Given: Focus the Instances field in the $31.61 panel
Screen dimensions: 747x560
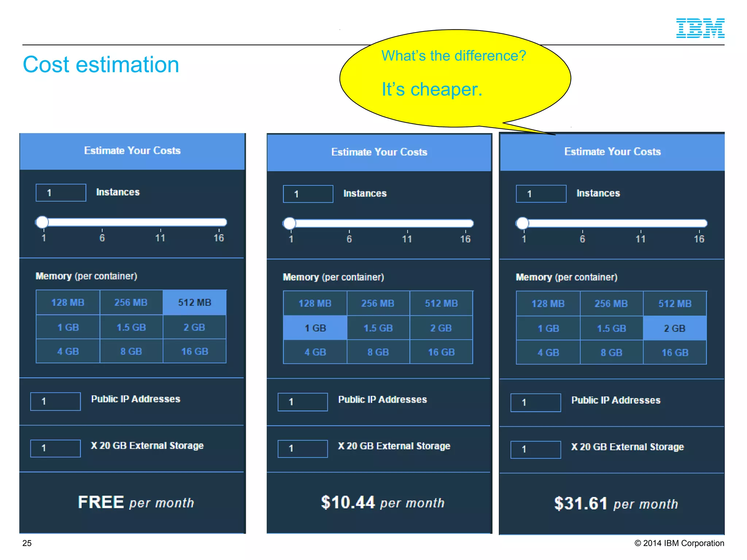Looking at the screenshot, I should click(541, 194).
